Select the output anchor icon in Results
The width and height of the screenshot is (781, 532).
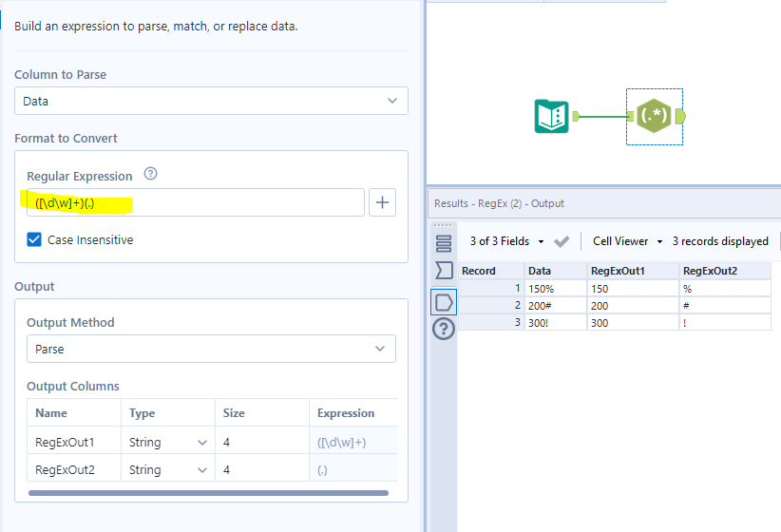(x=444, y=302)
